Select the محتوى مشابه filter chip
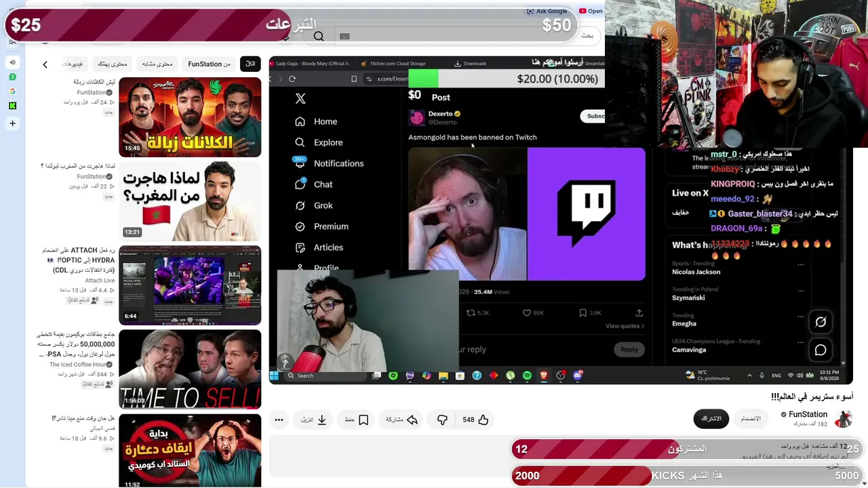 point(157,64)
